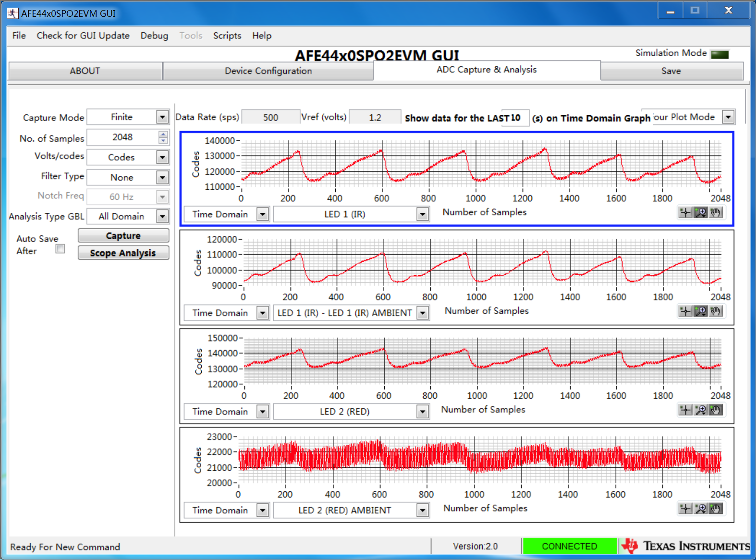The width and height of the screenshot is (756, 560).
Task: Choose the pan hand tool on LED 2 (RED) graph
Action: tap(716, 410)
